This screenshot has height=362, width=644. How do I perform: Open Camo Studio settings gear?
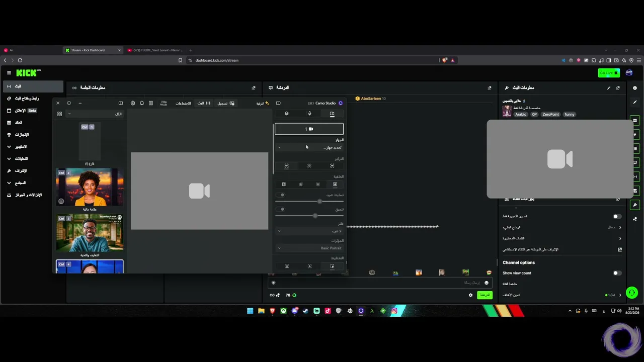coord(133,103)
